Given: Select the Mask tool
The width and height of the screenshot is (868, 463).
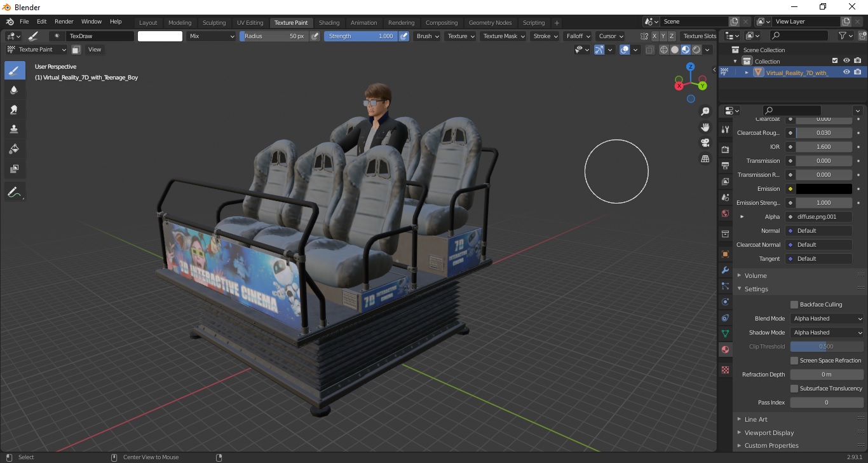Looking at the screenshot, I should click(x=15, y=169).
